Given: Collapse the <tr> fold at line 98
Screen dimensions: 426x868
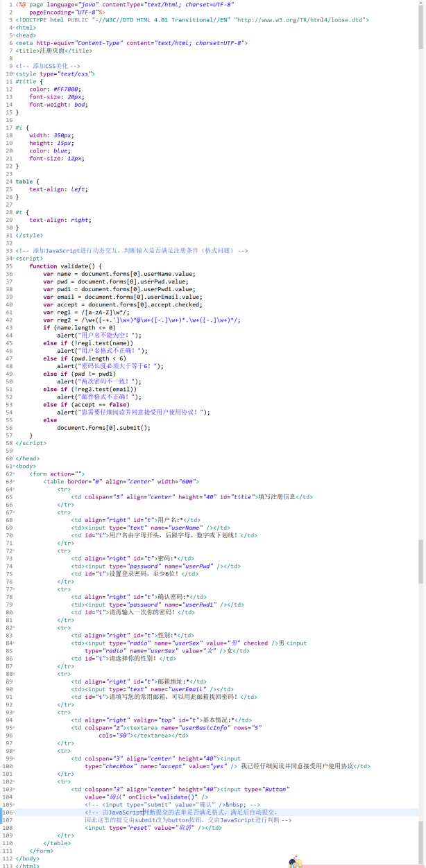Looking at the screenshot, I should 14,751.
